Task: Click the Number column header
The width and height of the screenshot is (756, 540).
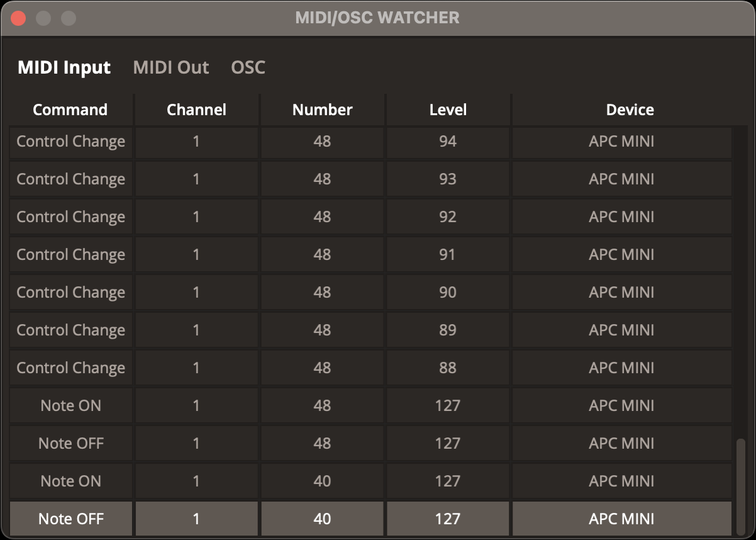Action: [322, 110]
